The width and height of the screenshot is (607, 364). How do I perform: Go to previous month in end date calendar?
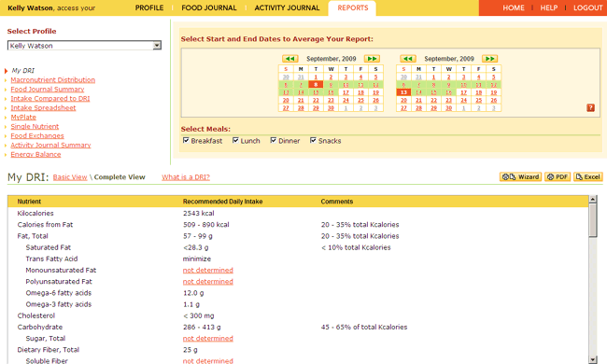[408, 59]
